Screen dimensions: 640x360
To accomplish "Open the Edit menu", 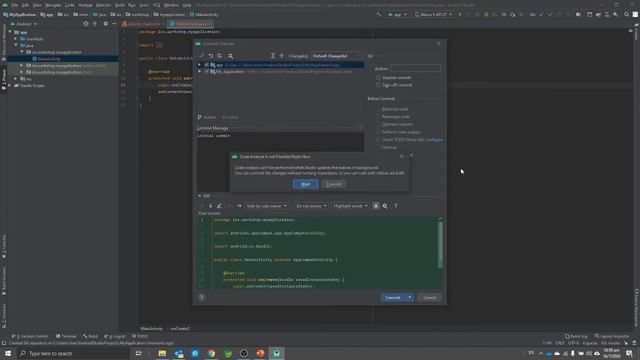I will (x=25, y=5).
